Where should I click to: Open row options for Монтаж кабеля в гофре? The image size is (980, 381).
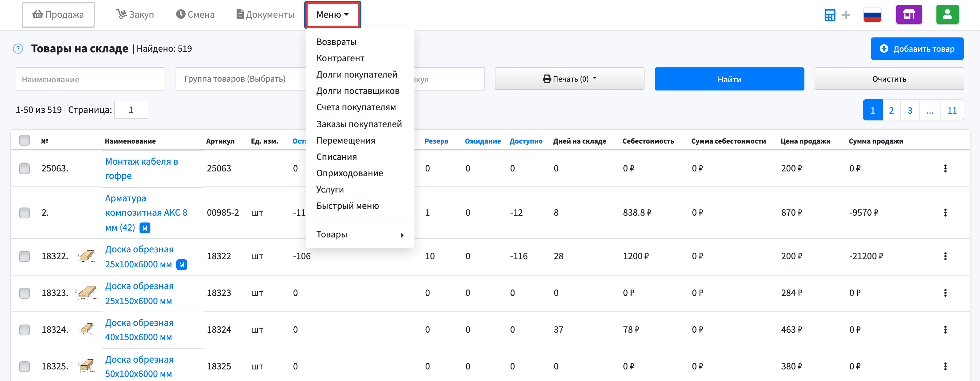tap(945, 168)
